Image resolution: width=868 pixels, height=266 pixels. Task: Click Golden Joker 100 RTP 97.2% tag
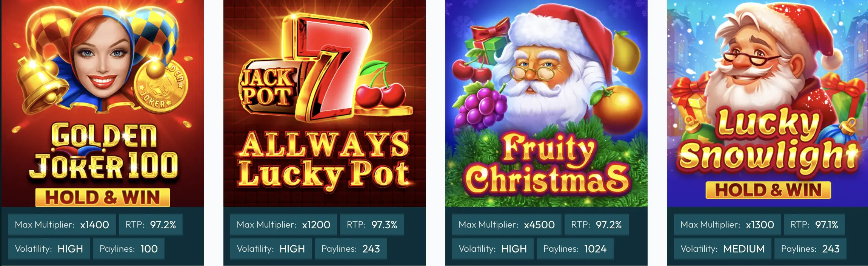(151, 225)
